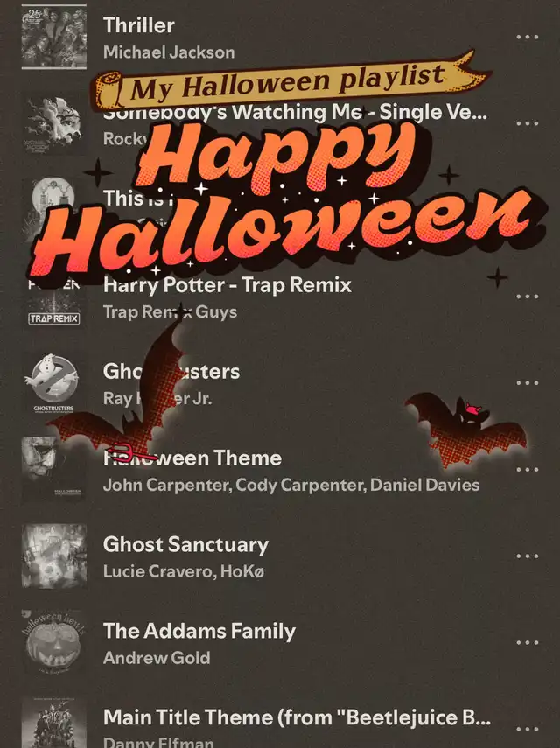The width and height of the screenshot is (560, 748).
Task: Play the Thriller track title
Action: (139, 25)
